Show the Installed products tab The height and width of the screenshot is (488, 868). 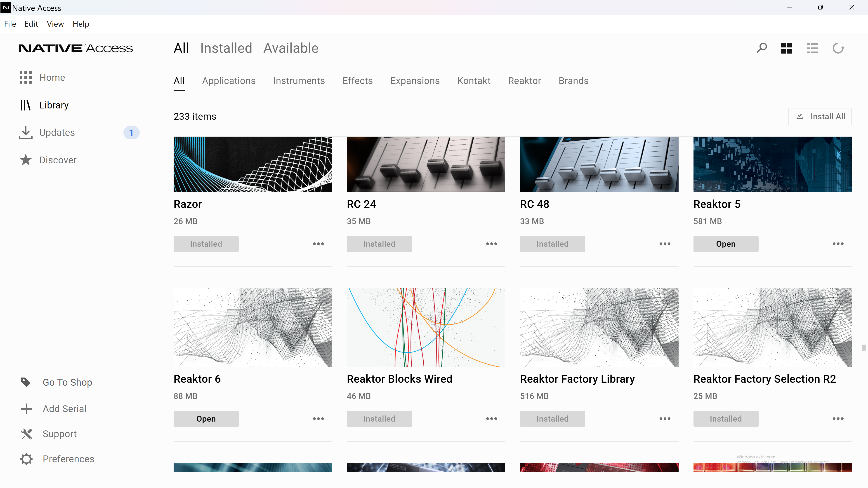tap(226, 48)
